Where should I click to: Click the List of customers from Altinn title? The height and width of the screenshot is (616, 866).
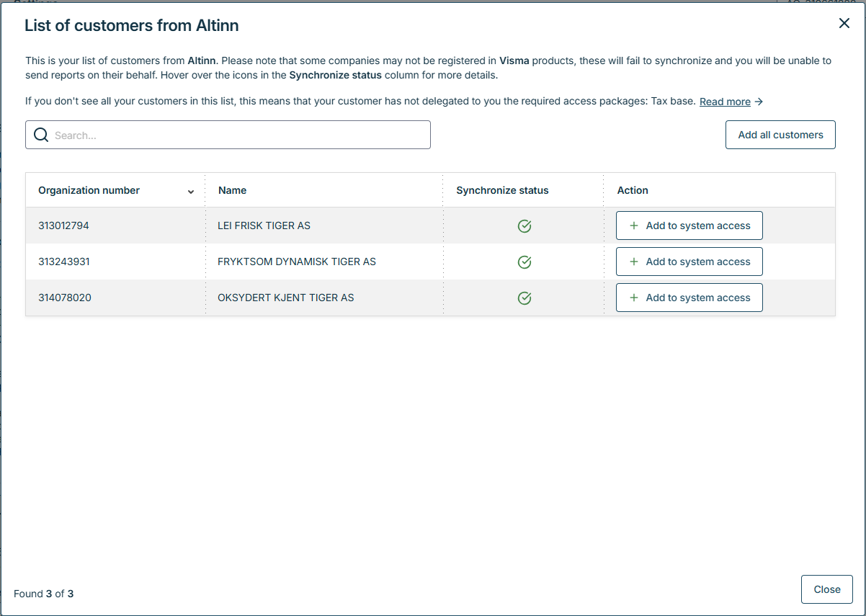(132, 25)
